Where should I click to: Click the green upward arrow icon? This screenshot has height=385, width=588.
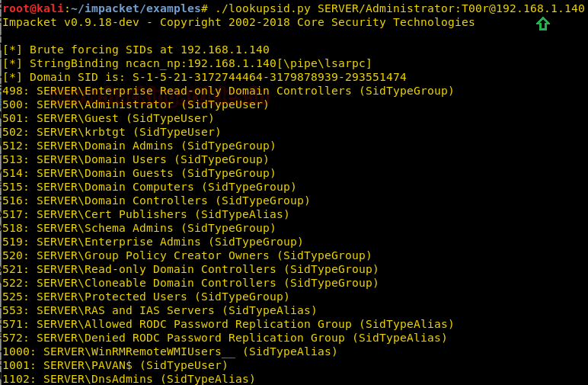pyautogui.click(x=542, y=24)
